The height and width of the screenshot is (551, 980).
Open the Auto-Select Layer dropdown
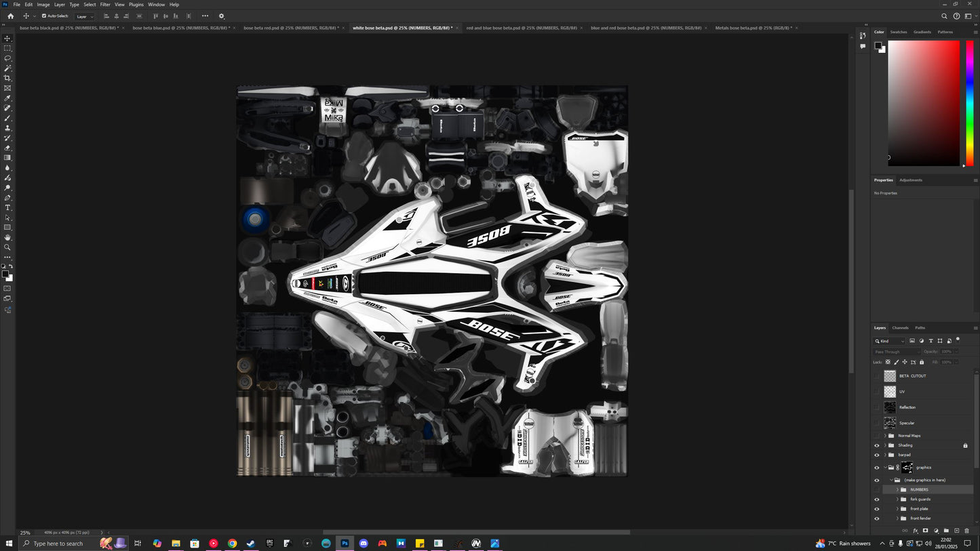[84, 16]
